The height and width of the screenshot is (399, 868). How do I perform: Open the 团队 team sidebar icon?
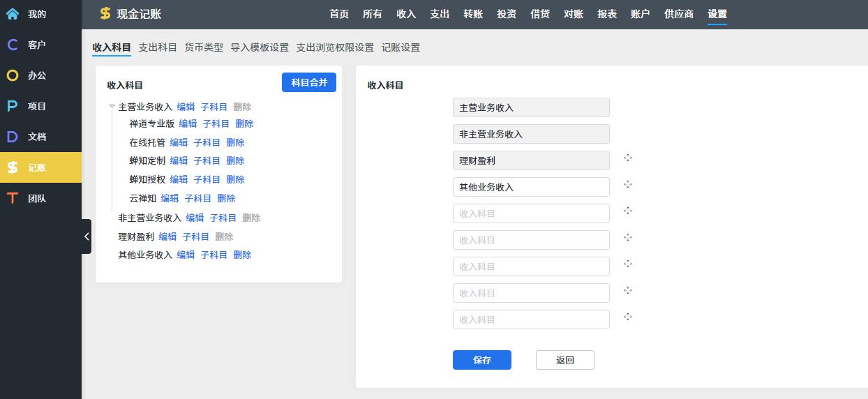(x=13, y=198)
